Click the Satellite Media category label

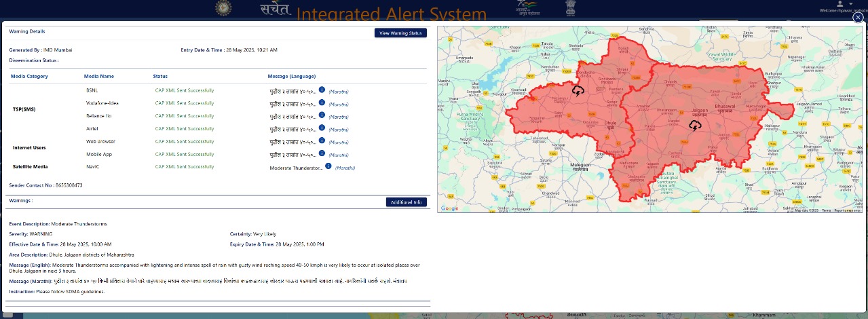29,166
